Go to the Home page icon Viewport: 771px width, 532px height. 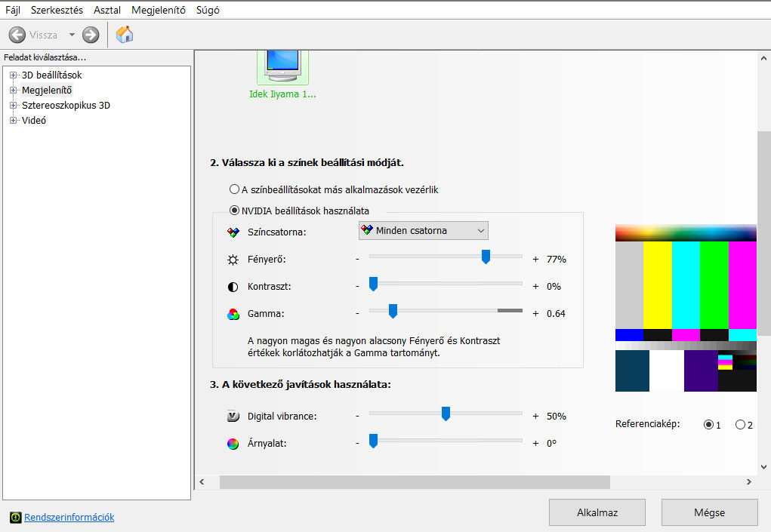125,35
